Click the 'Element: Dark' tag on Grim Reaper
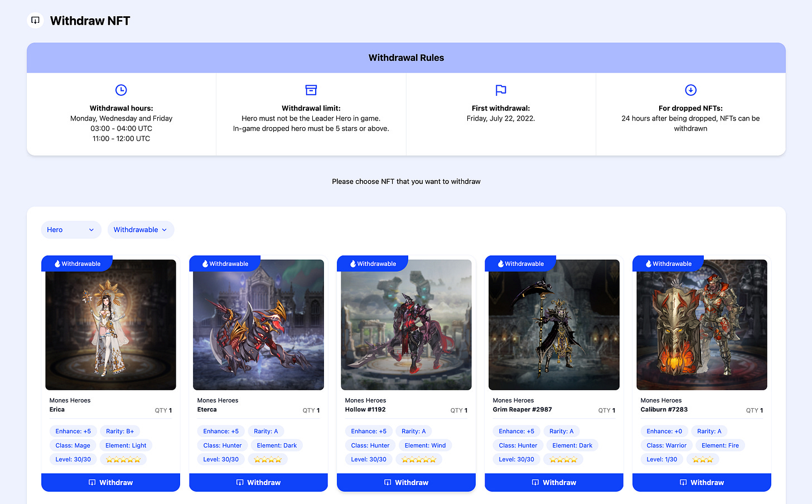Image resolution: width=812 pixels, height=504 pixels. [572, 445]
